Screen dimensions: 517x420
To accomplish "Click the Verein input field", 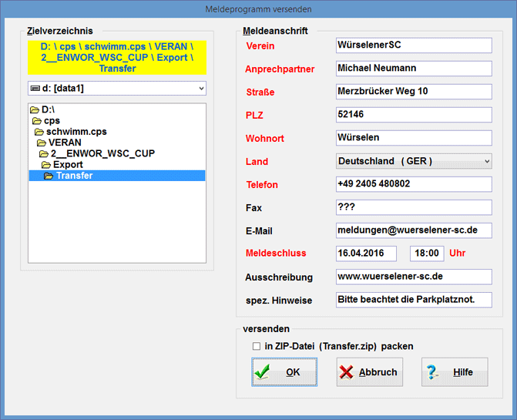I will click(x=414, y=45).
